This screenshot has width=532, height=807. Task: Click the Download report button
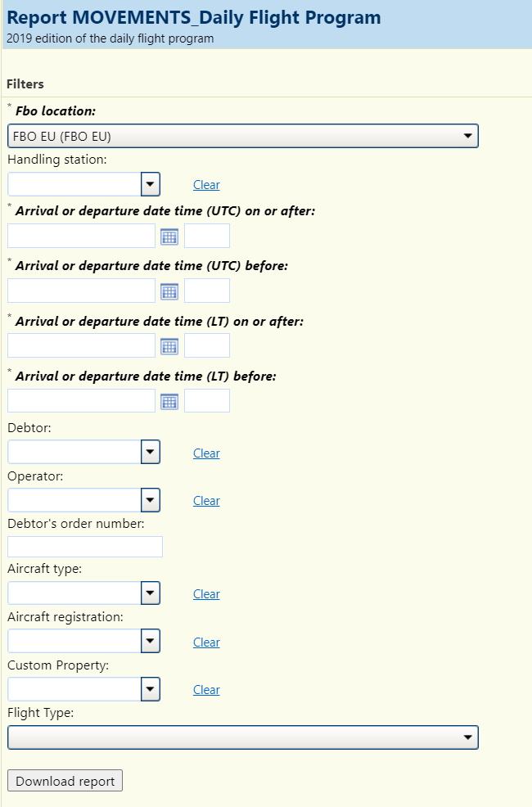[65, 780]
